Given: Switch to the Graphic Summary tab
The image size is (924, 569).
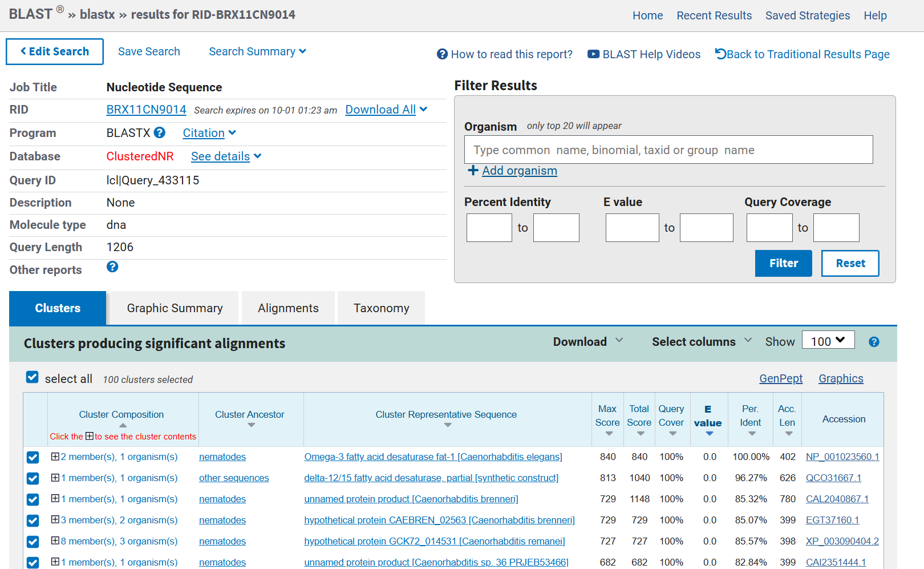Looking at the screenshot, I should pyautogui.click(x=175, y=308).
